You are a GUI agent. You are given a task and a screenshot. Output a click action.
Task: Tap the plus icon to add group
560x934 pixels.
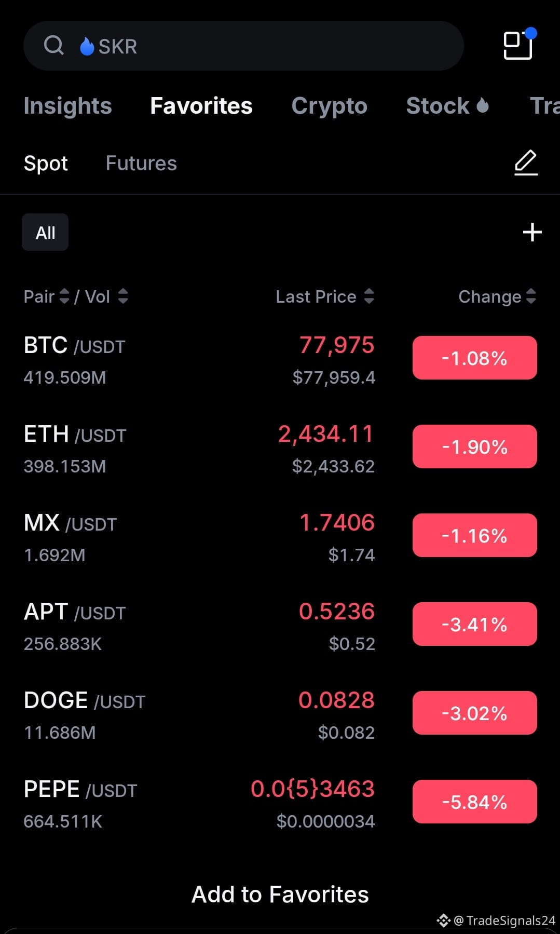[532, 232]
